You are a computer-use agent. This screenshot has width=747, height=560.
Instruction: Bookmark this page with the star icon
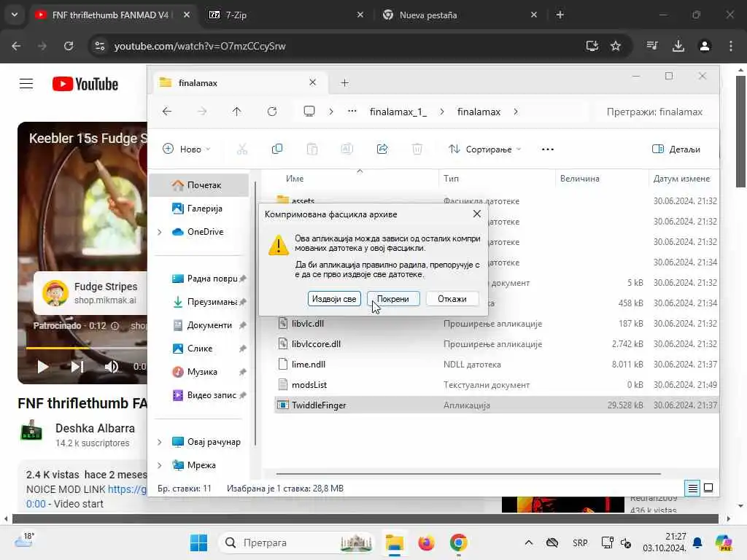click(616, 46)
